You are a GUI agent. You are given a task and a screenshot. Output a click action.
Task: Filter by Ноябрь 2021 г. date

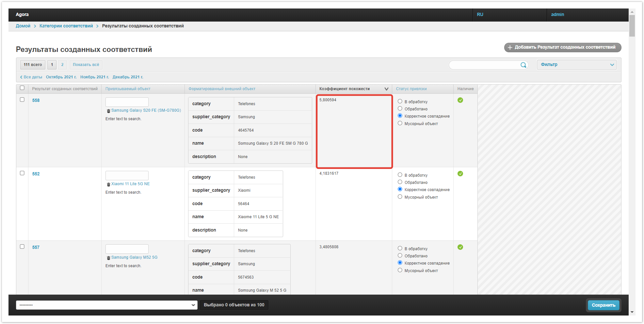[94, 77]
